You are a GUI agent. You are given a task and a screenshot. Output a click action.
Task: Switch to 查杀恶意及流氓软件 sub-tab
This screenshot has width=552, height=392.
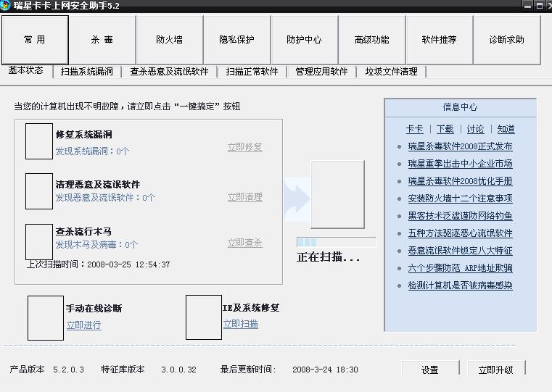point(169,72)
